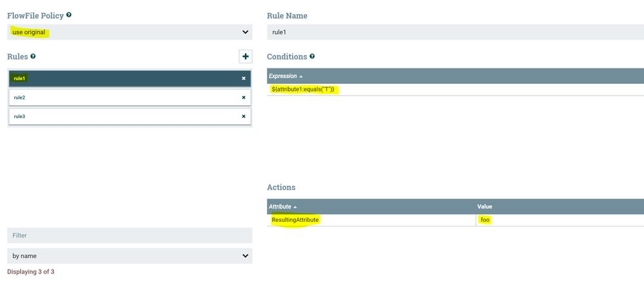Select the ResultingAttribute action cell

[x=295, y=220]
